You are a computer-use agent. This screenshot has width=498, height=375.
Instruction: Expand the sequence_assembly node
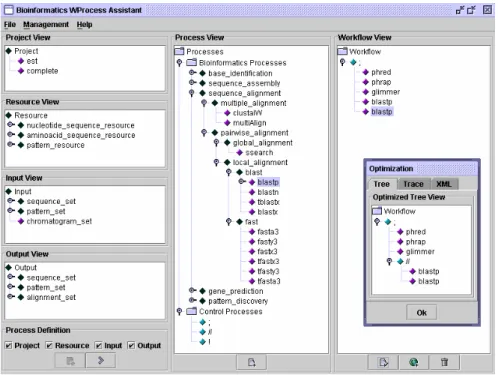[192, 82]
